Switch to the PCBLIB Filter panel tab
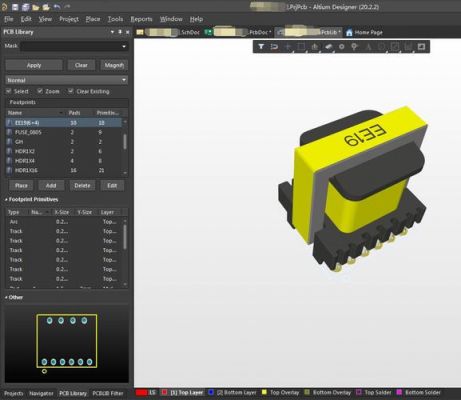Viewport: 461px width, 400px height. tap(108, 394)
